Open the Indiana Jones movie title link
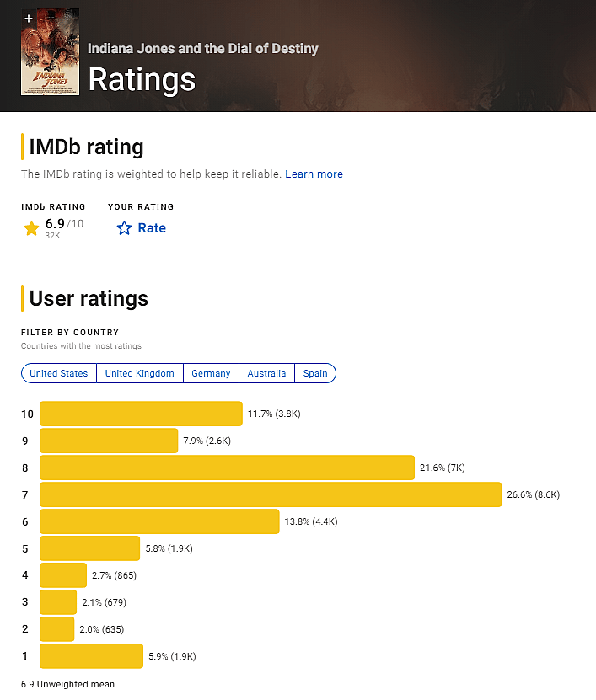Viewport: 596px width, 700px height. 202,48
